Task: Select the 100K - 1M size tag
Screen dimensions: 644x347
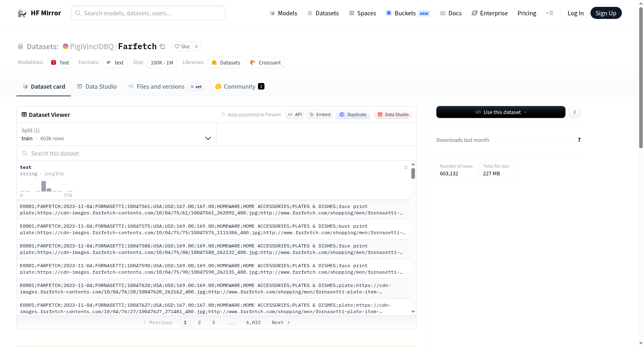Action: pos(162,62)
